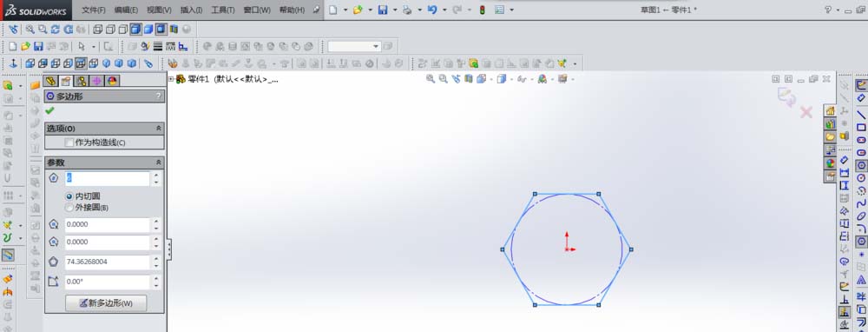The image size is (868, 332).
Task: Expand the Undo history dropdown arrow
Action: [444, 10]
